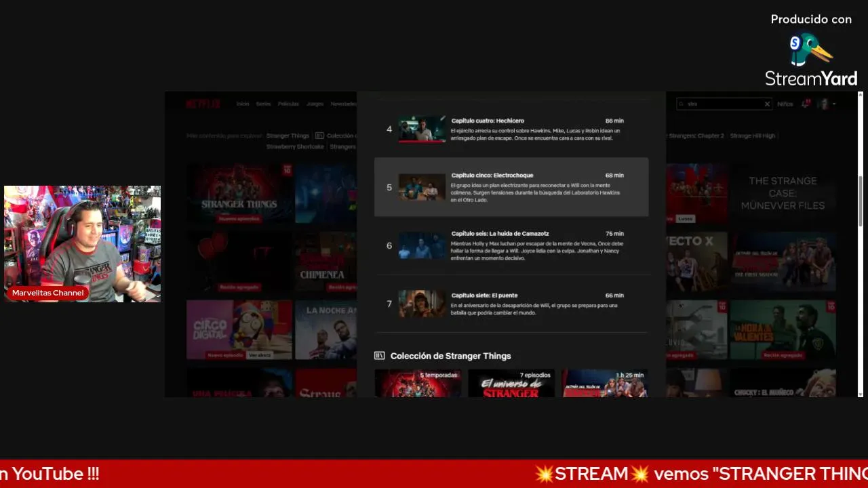Click the Marvelitas Channel webcam feed

click(x=83, y=244)
